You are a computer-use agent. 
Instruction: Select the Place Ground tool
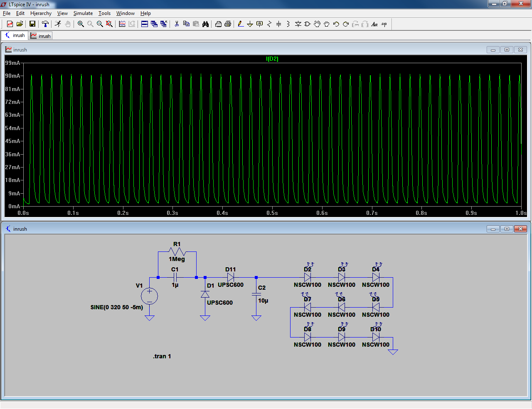click(x=250, y=24)
